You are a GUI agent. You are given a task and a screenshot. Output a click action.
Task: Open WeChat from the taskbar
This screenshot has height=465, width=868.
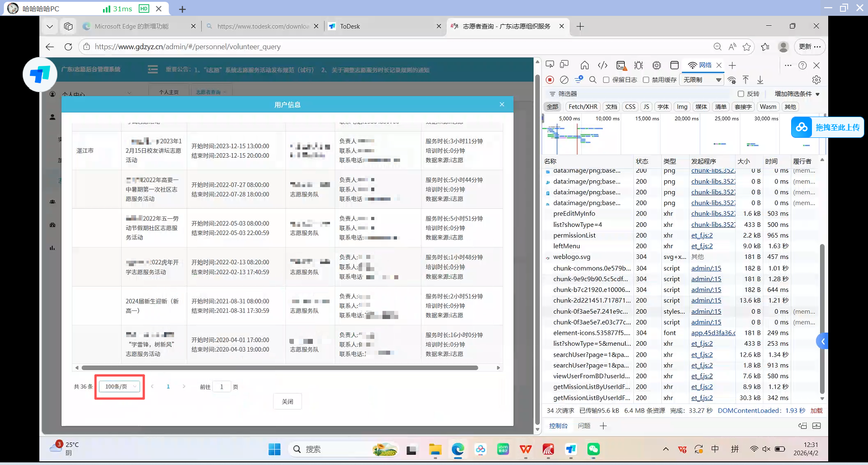[594, 449]
